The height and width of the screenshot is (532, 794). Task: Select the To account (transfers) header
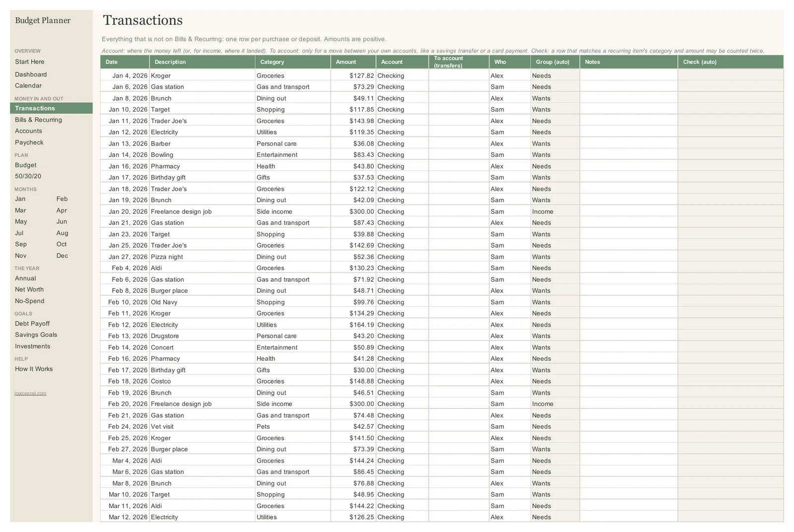tap(459, 62)
